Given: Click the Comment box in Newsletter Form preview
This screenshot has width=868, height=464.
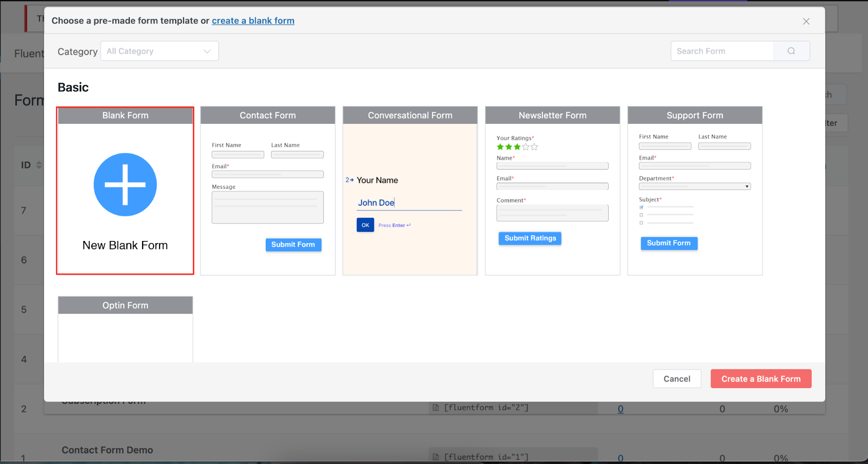Looking at the screenshot, I should 552,213.
